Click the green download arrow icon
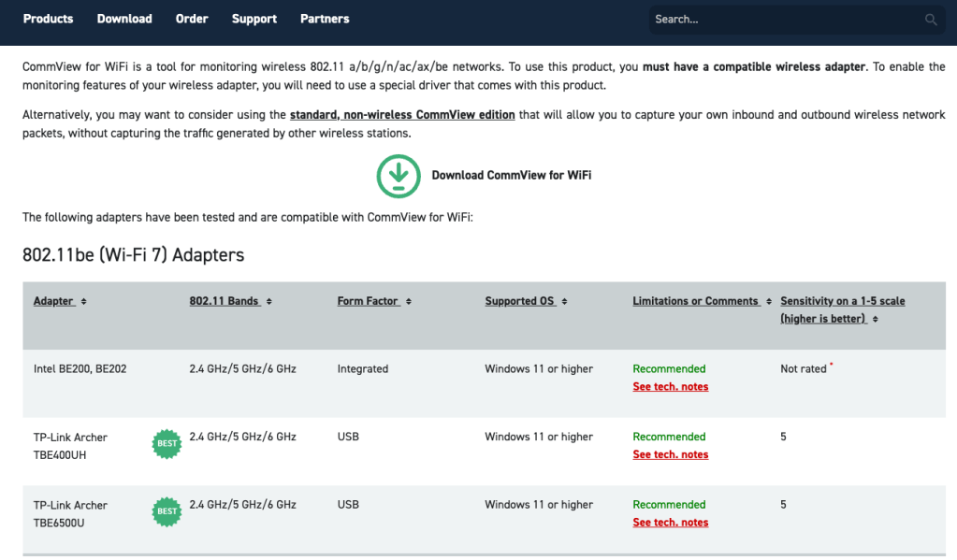The width and height of the screenshot is (957, 560). (399, 176)
